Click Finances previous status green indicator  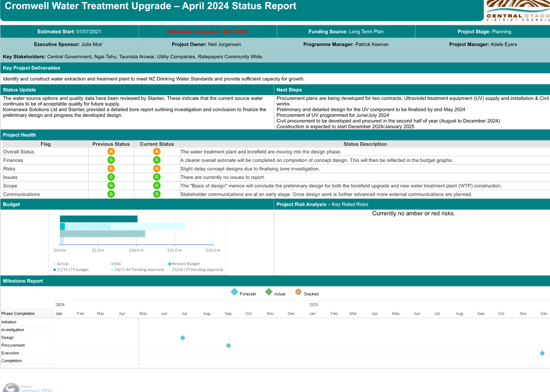tap(111, 160)
